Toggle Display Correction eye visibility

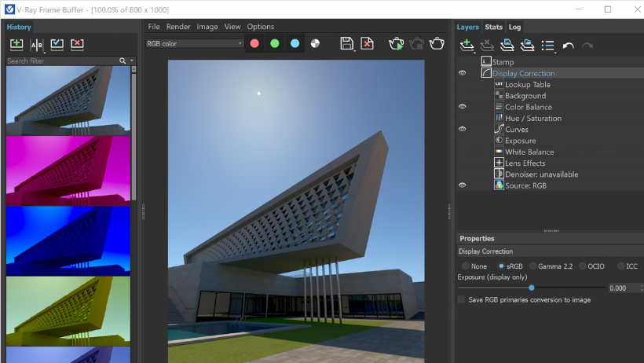[462, 73]
